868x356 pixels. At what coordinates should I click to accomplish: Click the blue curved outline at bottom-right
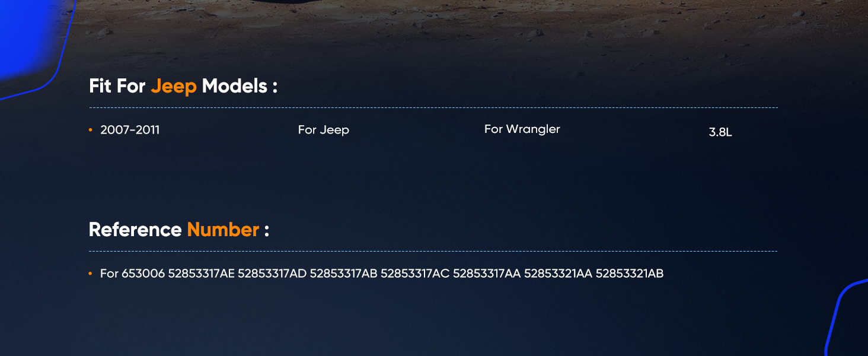846,317
